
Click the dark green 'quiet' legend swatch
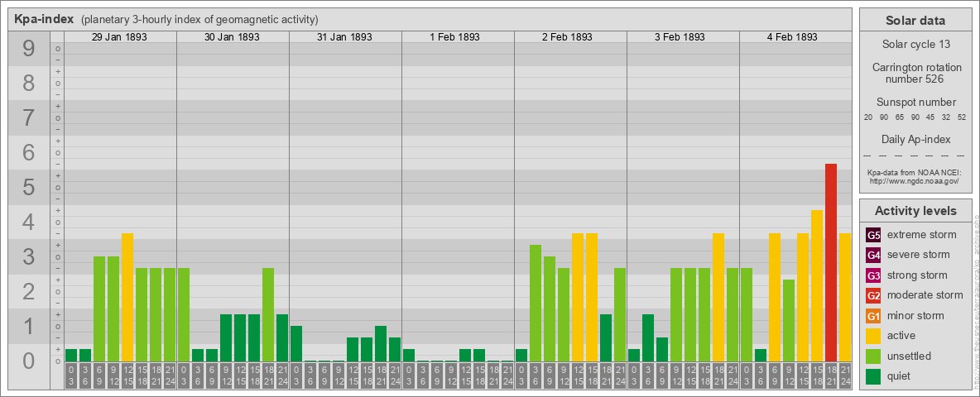(873, 376)
